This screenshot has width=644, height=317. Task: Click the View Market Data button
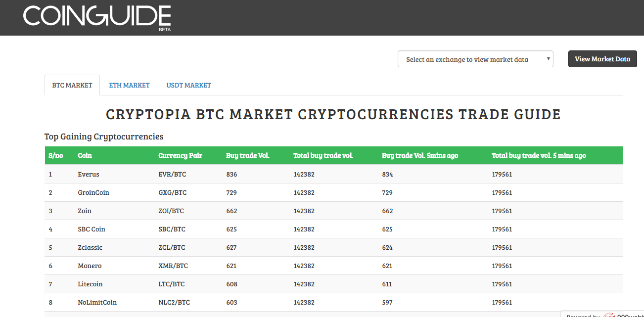602,59
